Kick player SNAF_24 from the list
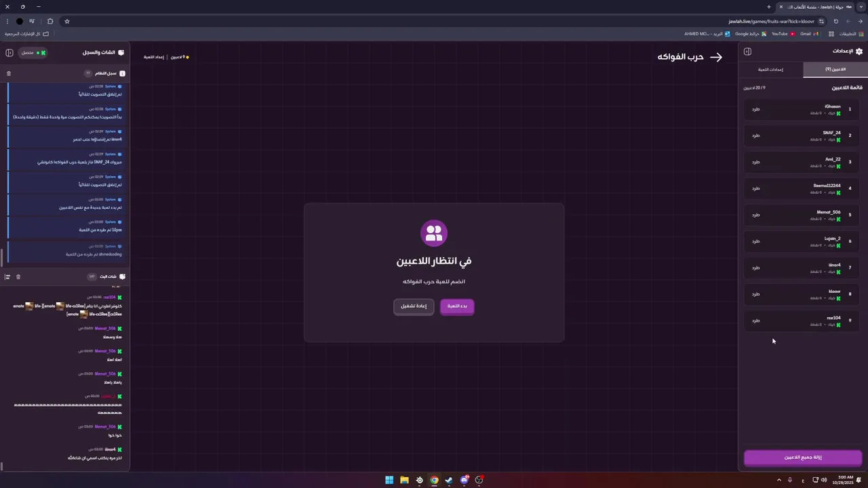The image size is (868, 488). click(755, 136)
